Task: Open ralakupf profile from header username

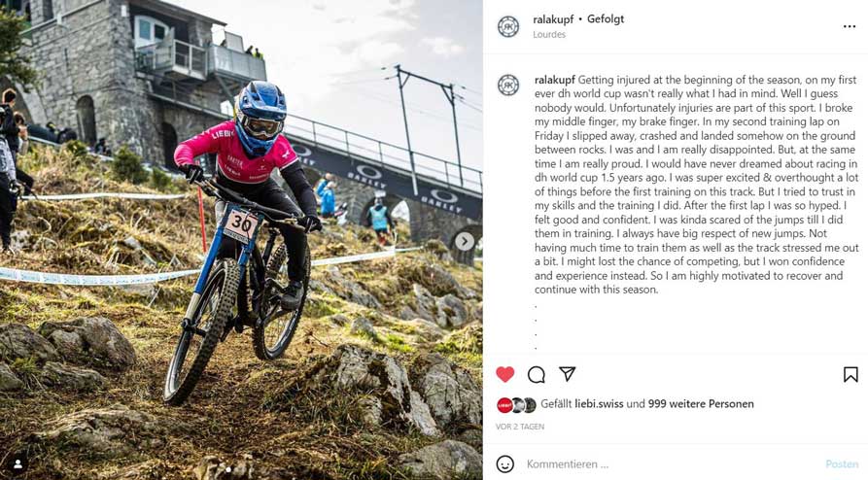Action: (553, 19)
